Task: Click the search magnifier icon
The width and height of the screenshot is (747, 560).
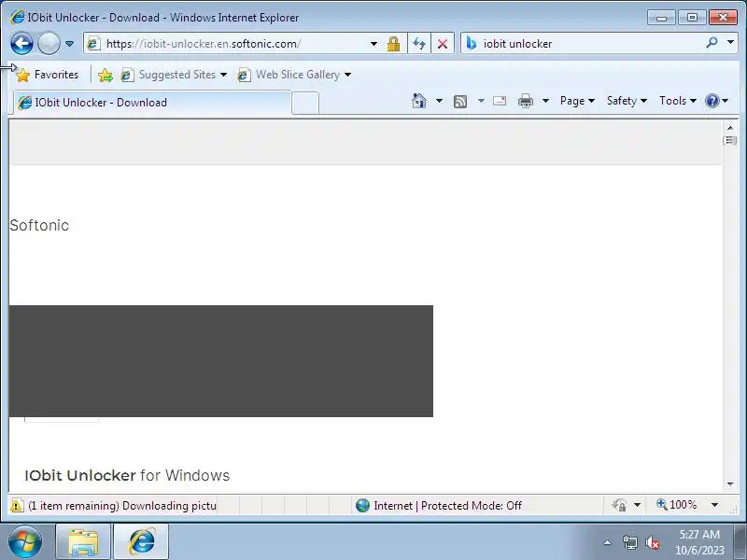Action: click(x=712, y=43)
